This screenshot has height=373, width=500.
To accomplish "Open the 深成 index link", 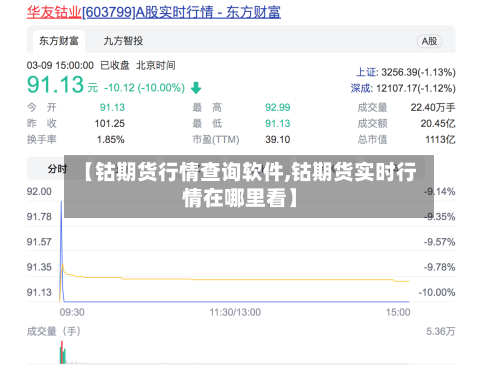I will (x=361, y=88).
